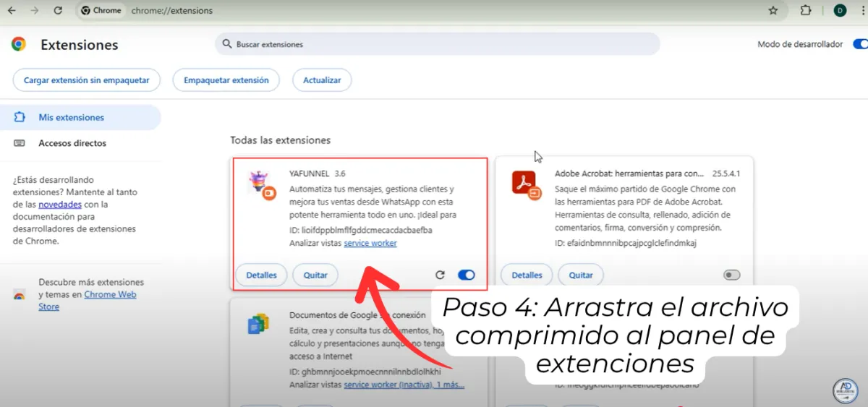The image size is (868, 407).
Task: Click the YAFUNNEL extension icon
Action: coord(260,185)
